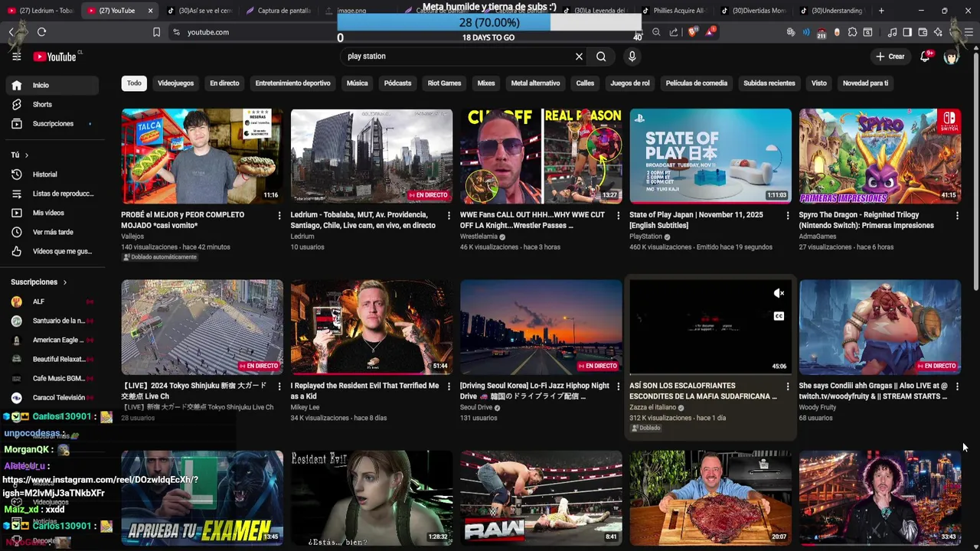Open the browser hamburger main menu
This screenshot has height=551, width=980.
[x=969, y=32]
